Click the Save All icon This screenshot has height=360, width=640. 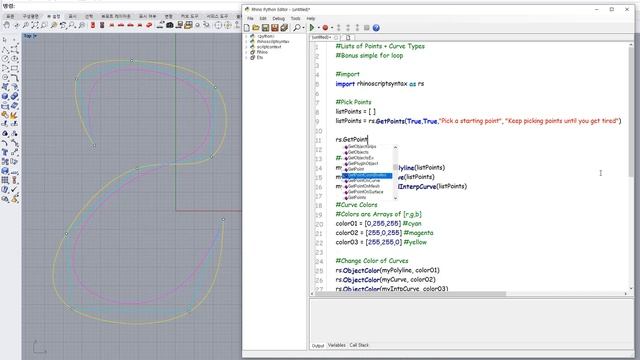284,28
